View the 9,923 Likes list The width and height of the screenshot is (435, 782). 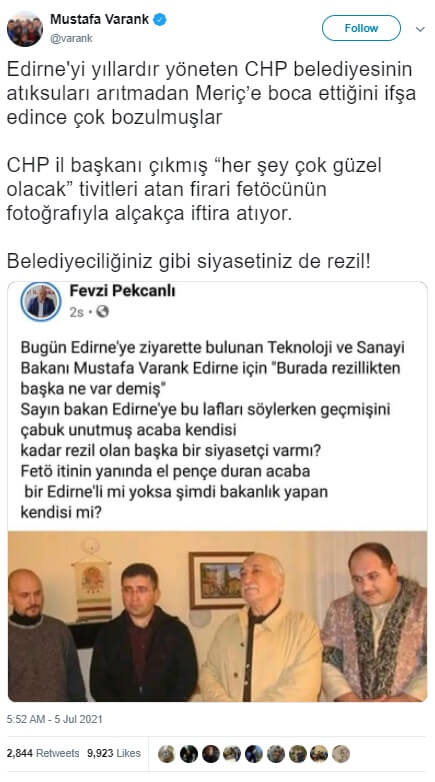114,753
